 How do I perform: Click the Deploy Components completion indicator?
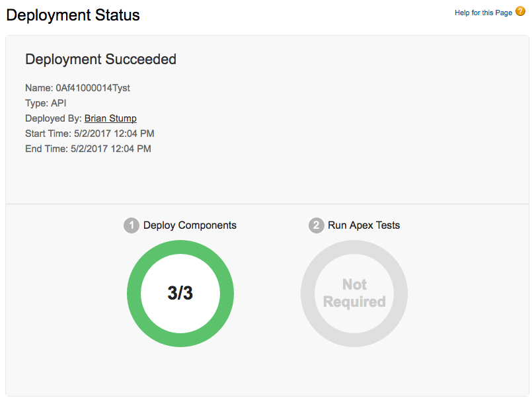coord(180,294)
